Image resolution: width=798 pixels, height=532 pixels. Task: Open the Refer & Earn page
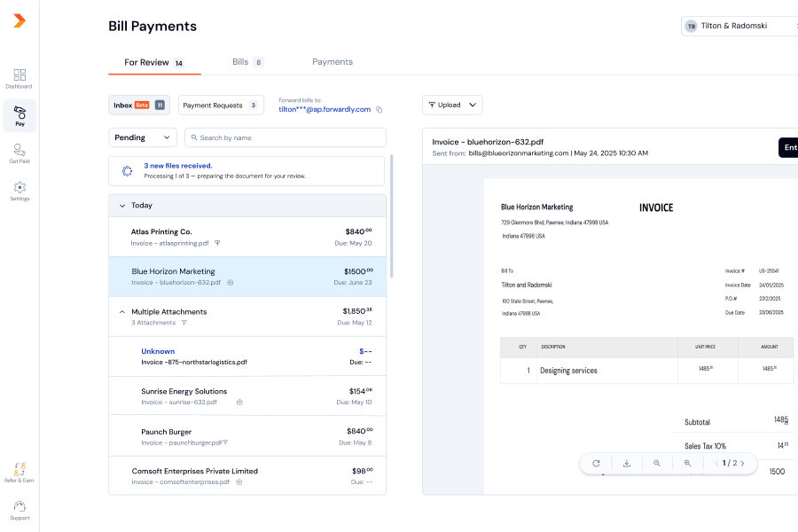point(19,472)
